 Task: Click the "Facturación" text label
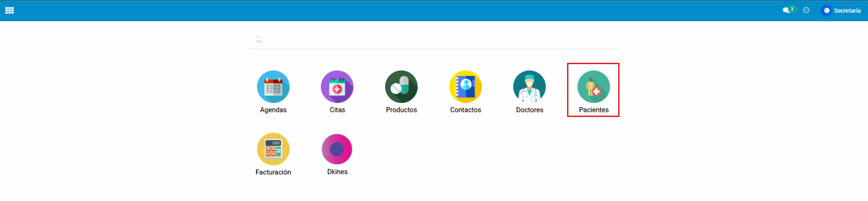point(273,172)
